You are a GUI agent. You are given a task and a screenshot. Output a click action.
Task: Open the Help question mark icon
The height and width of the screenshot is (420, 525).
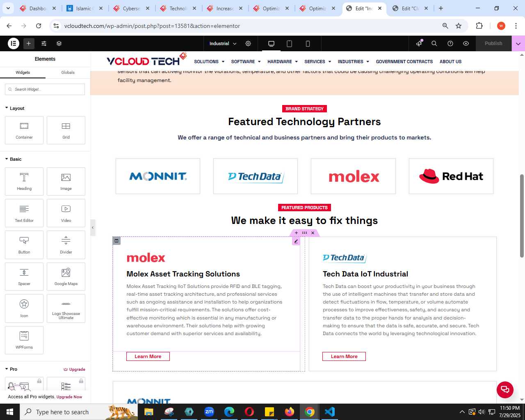(x=450, y=43)
